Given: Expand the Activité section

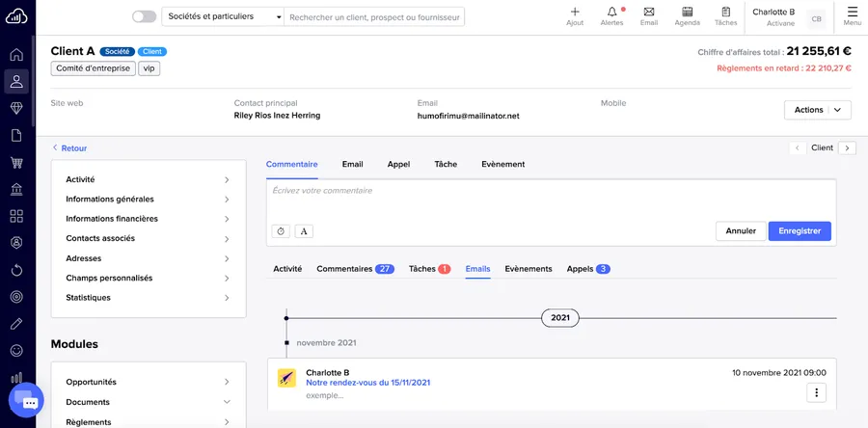Looking at the screenshot, I should point(149,179).
